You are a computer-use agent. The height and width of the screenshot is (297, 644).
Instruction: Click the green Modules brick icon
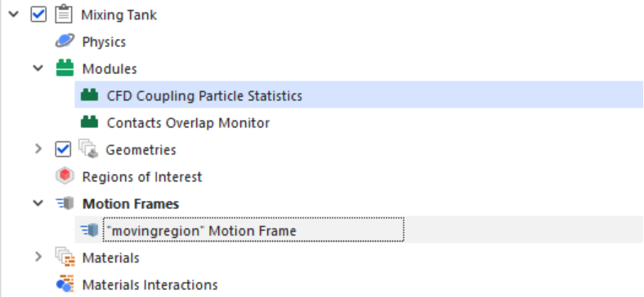[x=65, y=68]
